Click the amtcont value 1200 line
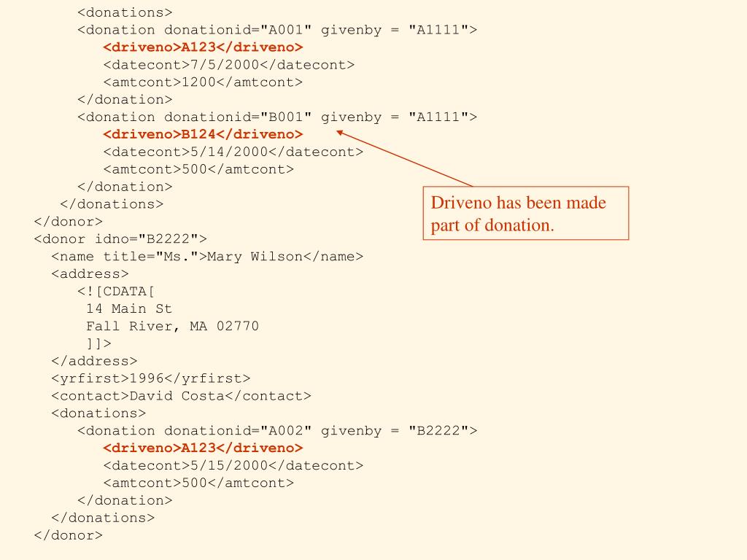The image size is (747, 560). tap(203, 82)
